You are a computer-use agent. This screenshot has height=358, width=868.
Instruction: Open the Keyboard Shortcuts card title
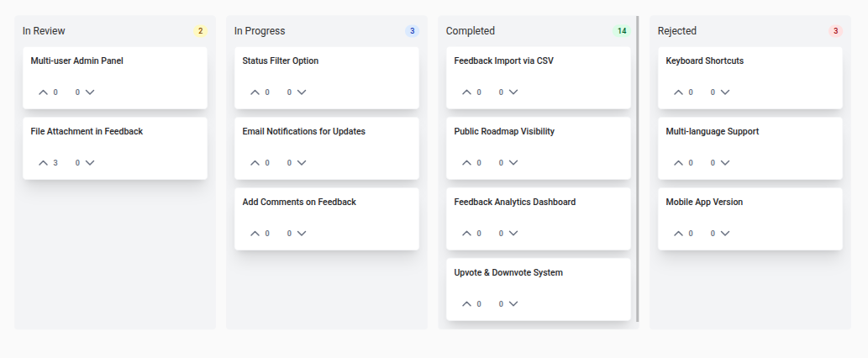704,61
